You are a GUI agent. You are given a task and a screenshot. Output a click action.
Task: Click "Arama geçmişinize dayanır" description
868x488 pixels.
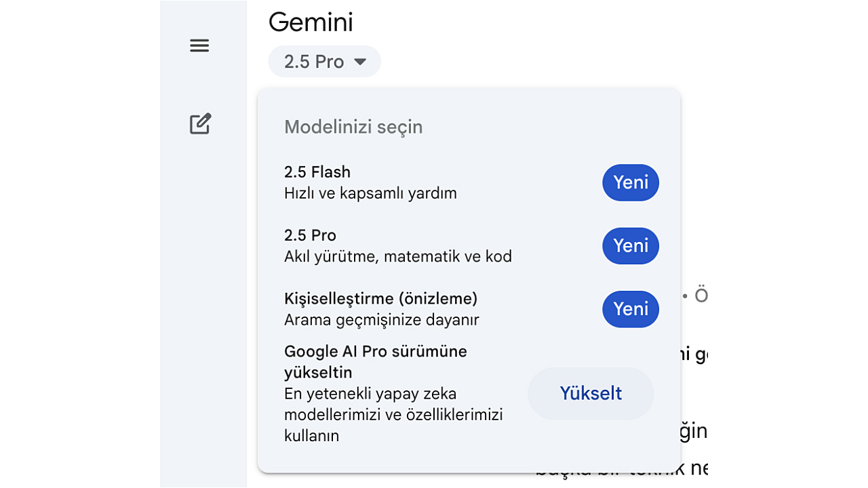click(381, 319)
